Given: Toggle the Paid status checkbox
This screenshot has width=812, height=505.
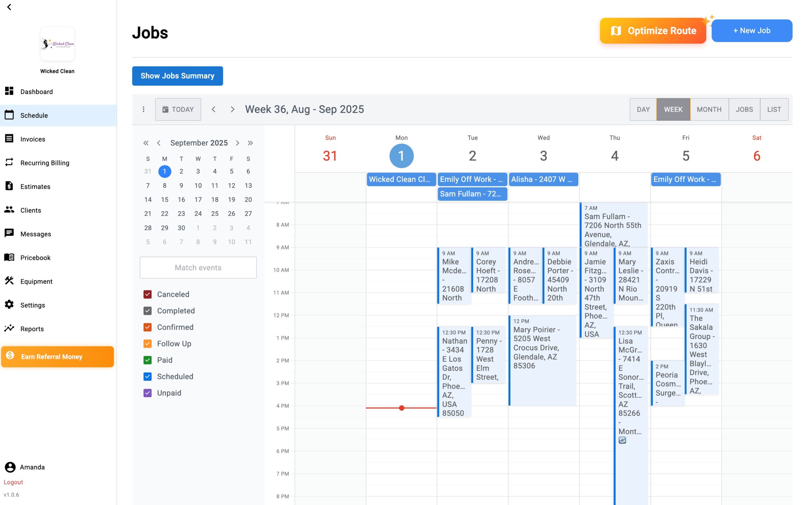Looking at the screenshot, I should (147, 360).
